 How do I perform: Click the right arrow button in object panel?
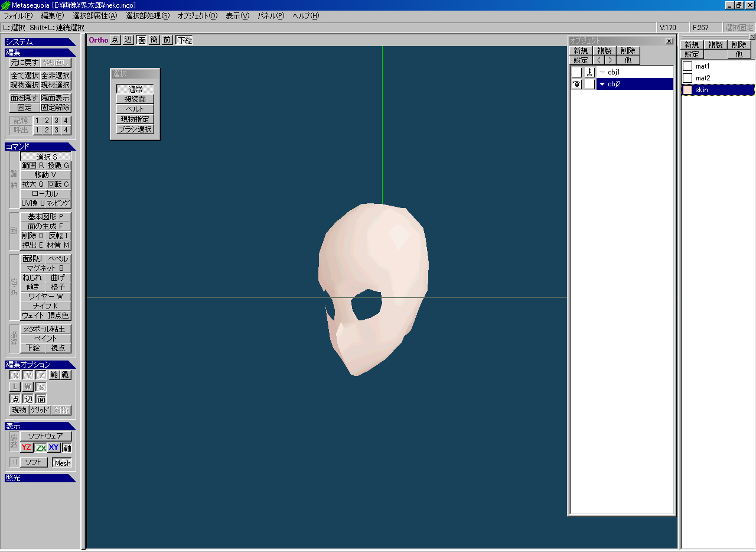tap(610, 60)
